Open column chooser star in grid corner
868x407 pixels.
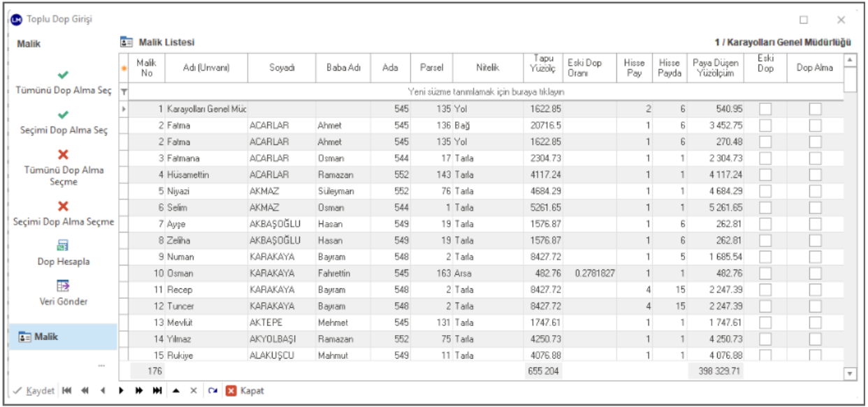click(x=124, y=68)
